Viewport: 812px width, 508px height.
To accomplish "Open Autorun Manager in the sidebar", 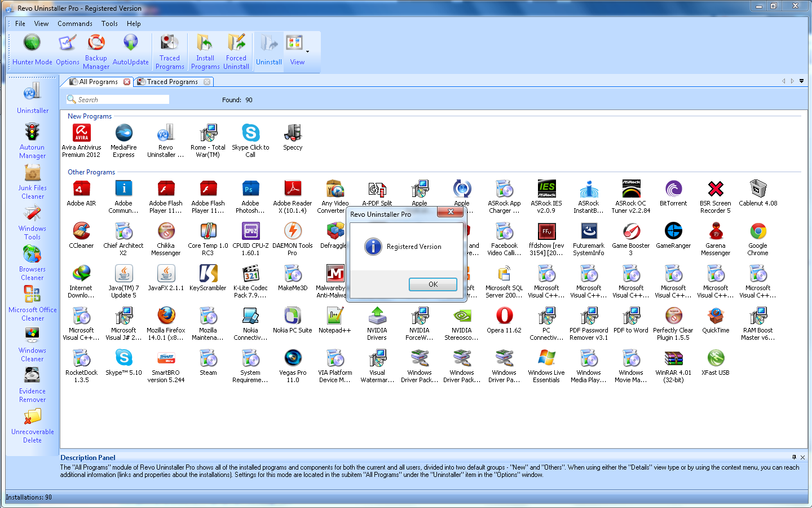I will 33,141.
